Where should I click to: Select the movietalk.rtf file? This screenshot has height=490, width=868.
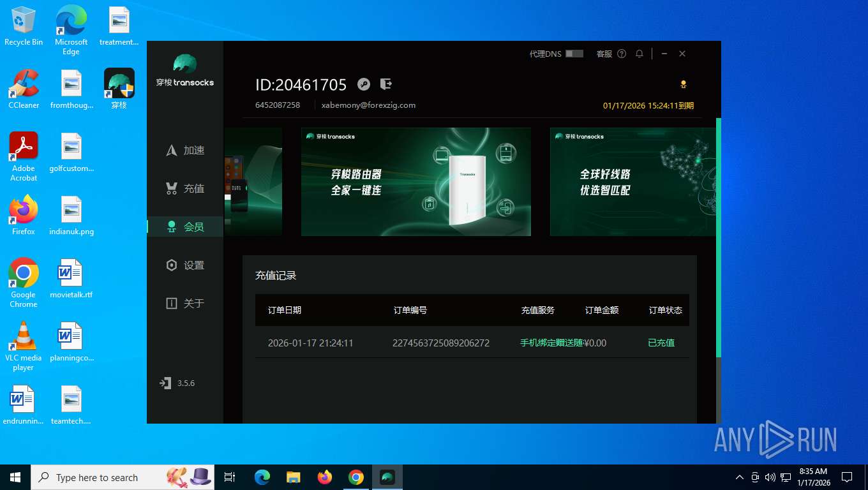tap(71, 278)
